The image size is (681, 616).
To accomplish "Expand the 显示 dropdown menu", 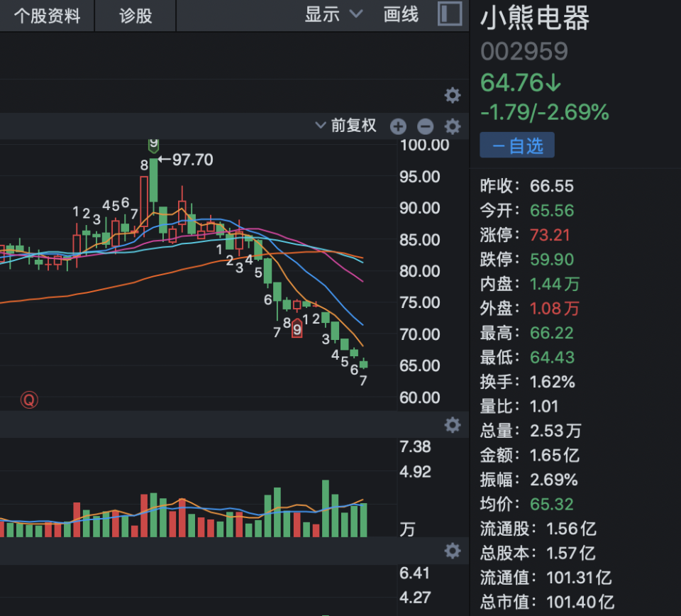I will [333, 14].
